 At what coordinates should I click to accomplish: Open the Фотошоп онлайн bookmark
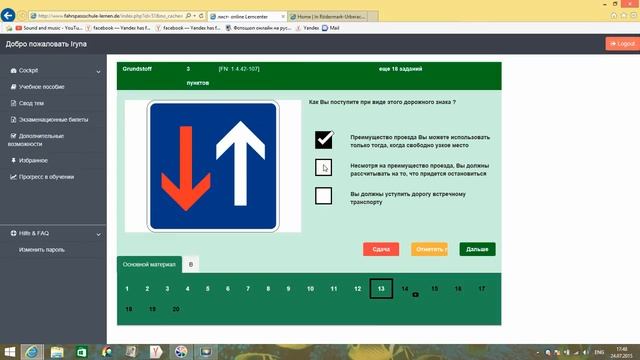258,28
